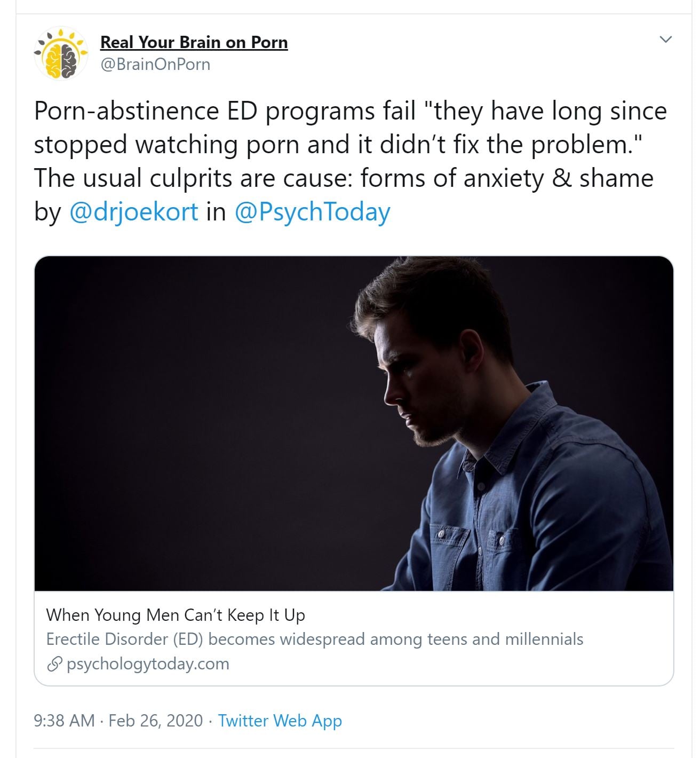
Task: Open the @drjoekort mention
Action: point(134,212)
